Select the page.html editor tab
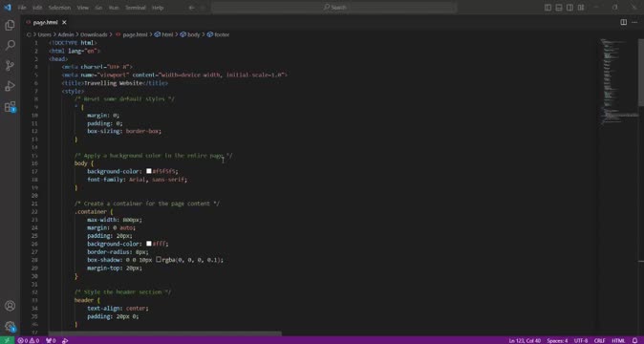Screen dimensions: 644x344 tap(46, 23)
